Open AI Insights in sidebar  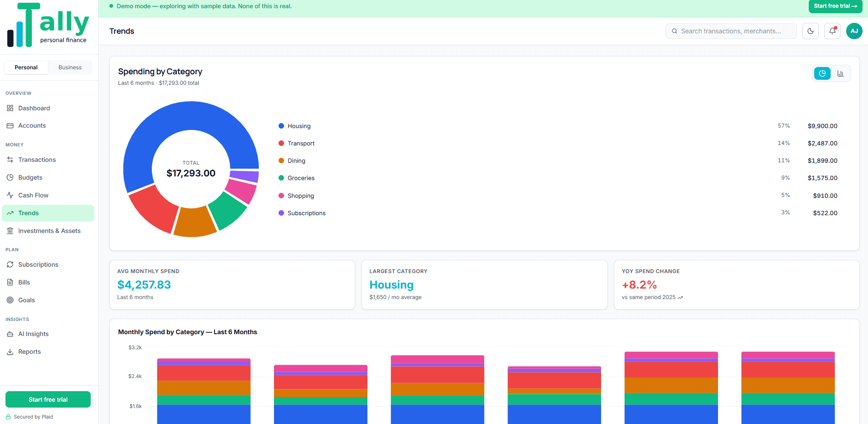pyautogui.click(x=48, y=334)
